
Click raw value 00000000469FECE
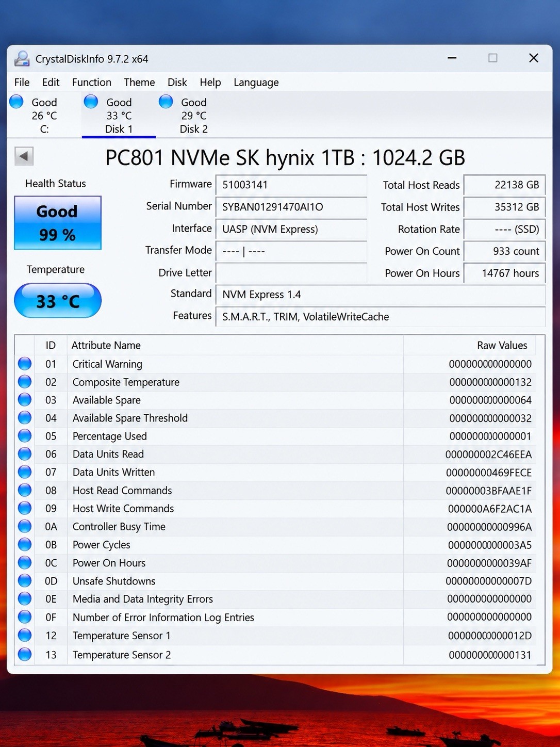488,473
